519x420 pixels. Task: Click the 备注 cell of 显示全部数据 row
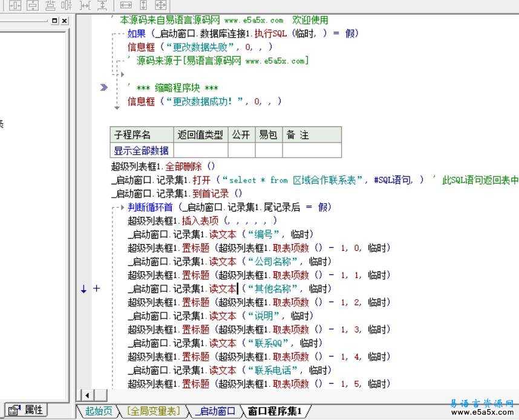(x=312, y=150)
